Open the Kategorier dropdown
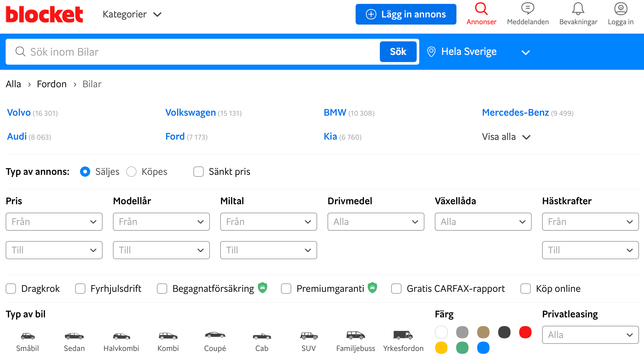 click(x=132, y=14)
